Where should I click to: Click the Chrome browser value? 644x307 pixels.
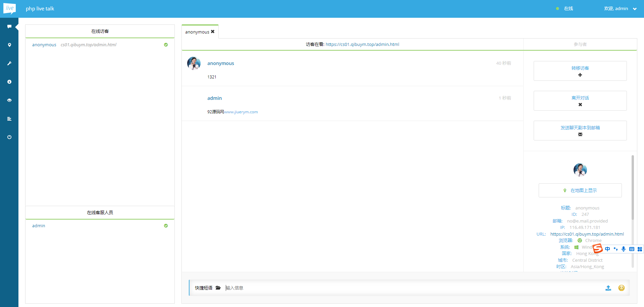click(x=593, y=241)
